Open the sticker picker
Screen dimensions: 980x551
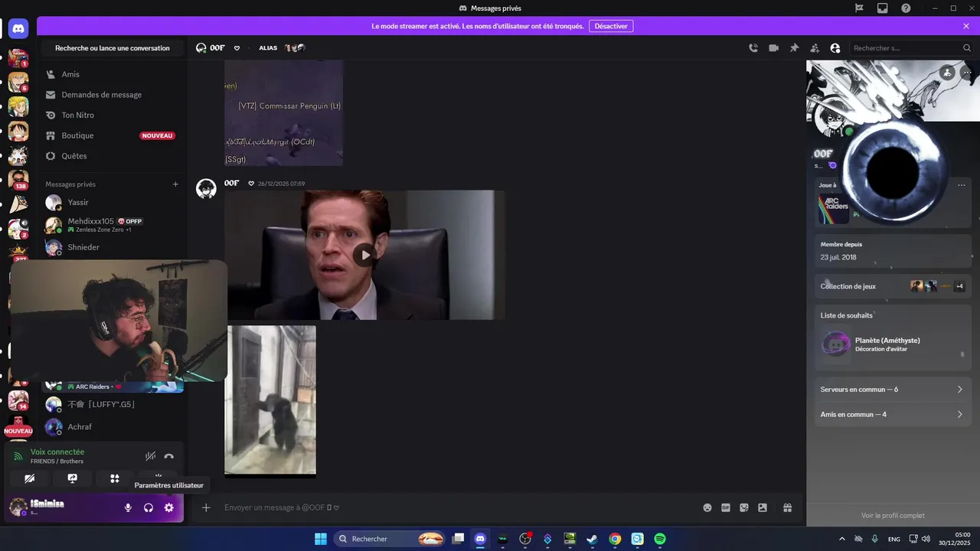(744, 507)
